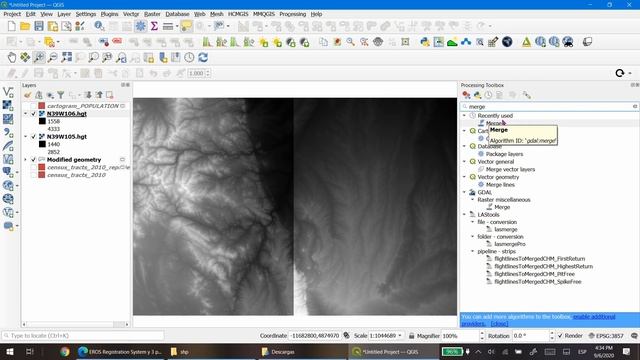Toggle visibility of cartogram_POPULATION layer
Image resolution: width=640 pixels, height=360 pixels.
pyautogui.click(x=34, y=106)
